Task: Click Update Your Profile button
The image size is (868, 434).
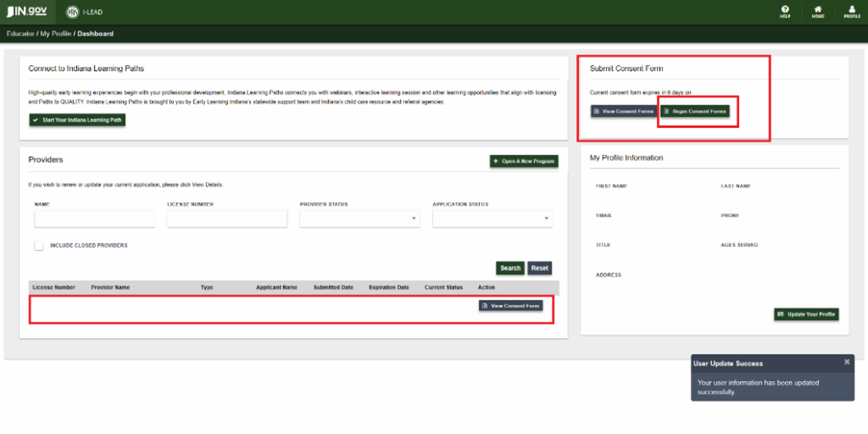Action: [806, 314]
